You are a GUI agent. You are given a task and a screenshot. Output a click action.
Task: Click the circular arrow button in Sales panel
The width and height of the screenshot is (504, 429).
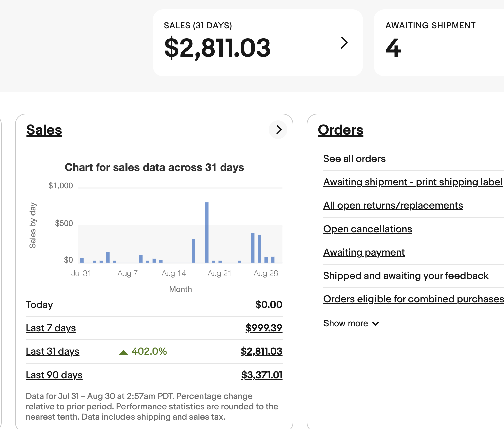[278, 130]
